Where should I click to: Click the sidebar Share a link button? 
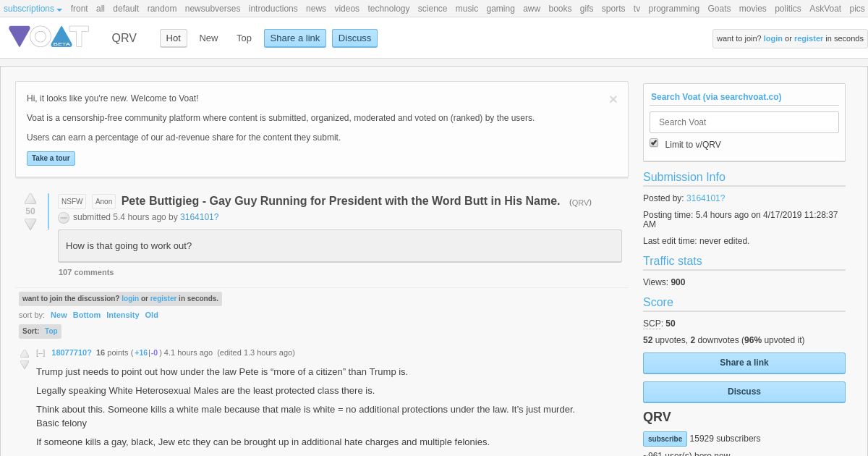tap(744, 363)
